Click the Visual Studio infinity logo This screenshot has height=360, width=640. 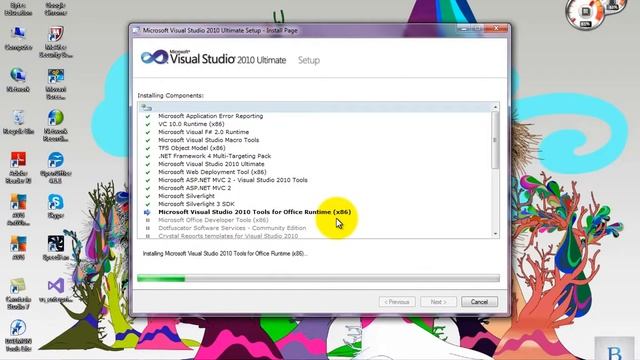click(x=154, y=57)
